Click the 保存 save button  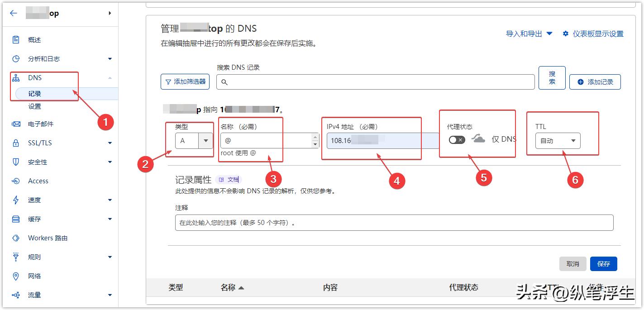604,263
